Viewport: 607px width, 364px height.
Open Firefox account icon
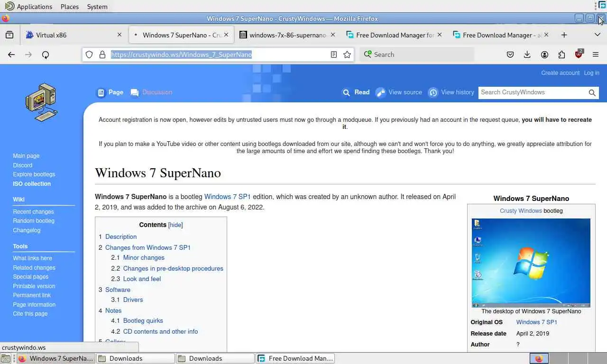pyautogui.click(x=544, y=55)
